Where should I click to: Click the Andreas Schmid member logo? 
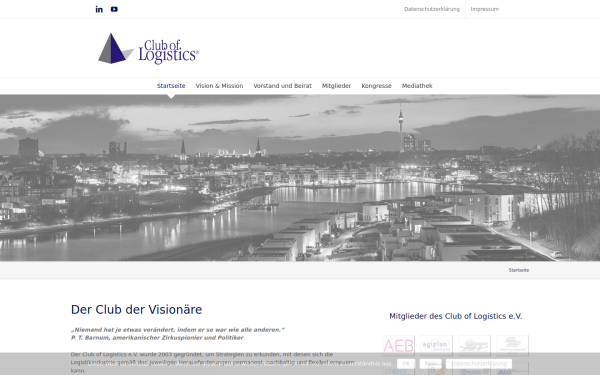(x=512, y=346)
